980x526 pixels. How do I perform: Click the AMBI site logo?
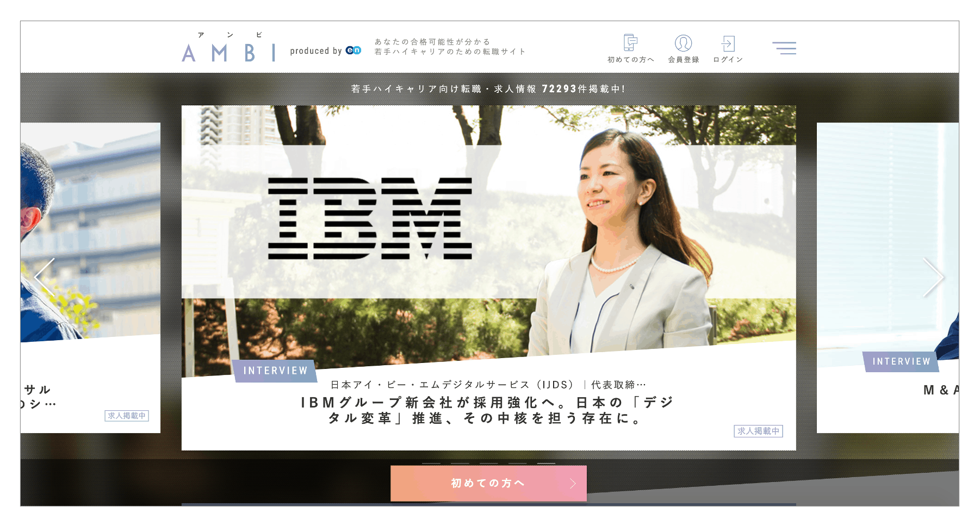[x=228, y=47]
